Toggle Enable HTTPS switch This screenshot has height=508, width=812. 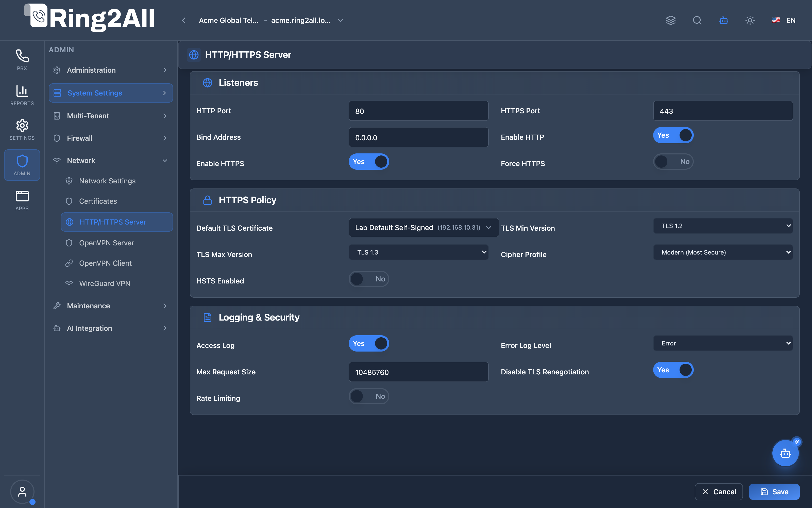(x=369, y=162)
